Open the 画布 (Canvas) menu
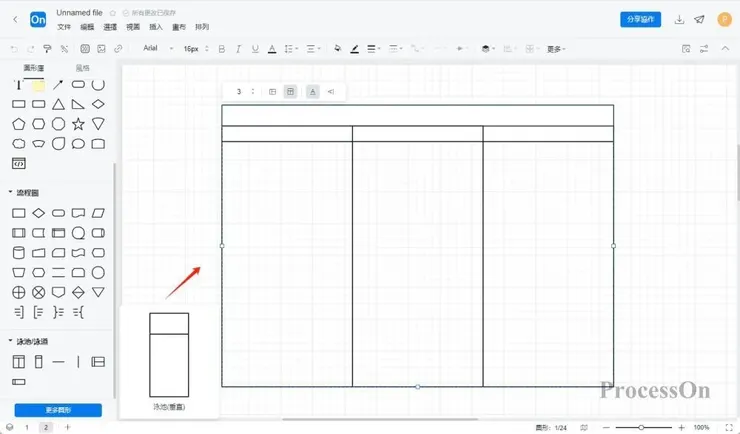 coord(179,27)
